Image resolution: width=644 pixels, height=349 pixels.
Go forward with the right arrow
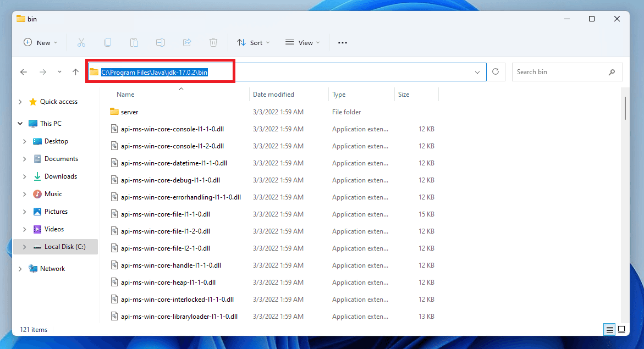pyautogui.click(x=43, y=72)
